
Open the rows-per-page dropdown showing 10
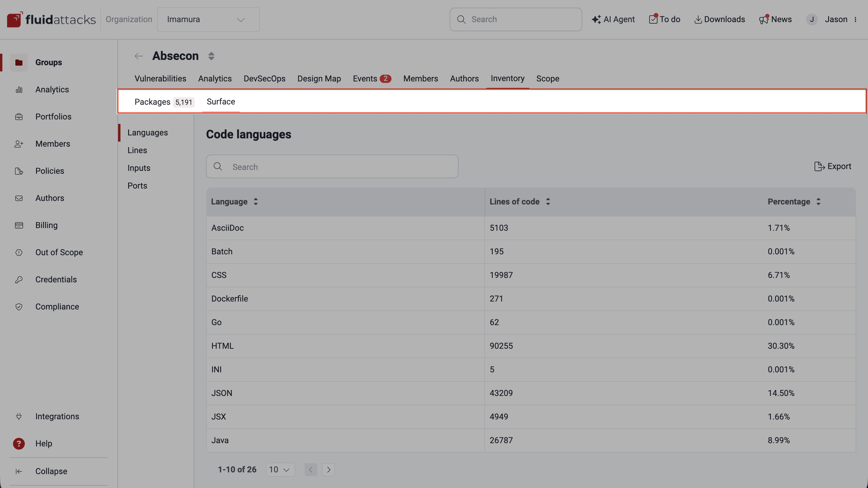280,469
